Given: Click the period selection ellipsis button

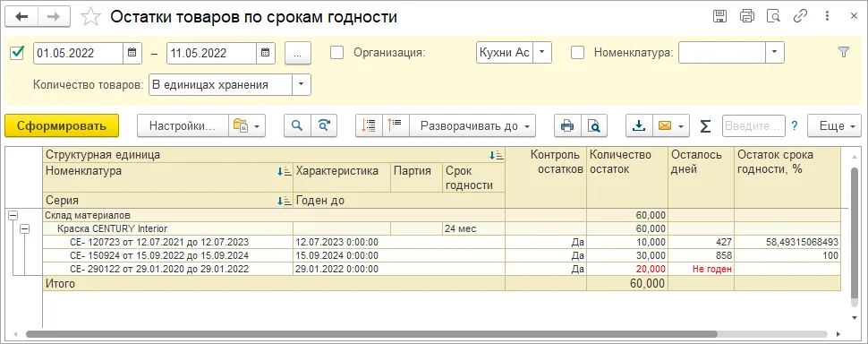Looking at the screenshot, I should [x=298, y=53].
